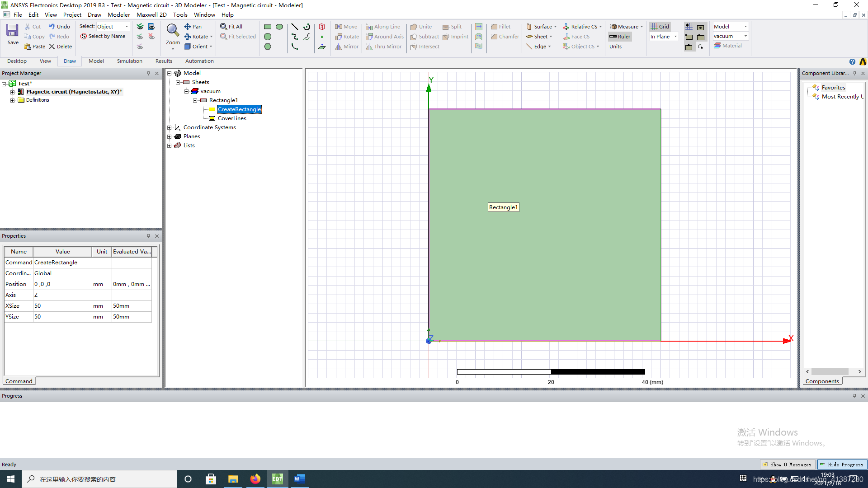Open Select by Name
868x488 pixels.
(103, 36)
